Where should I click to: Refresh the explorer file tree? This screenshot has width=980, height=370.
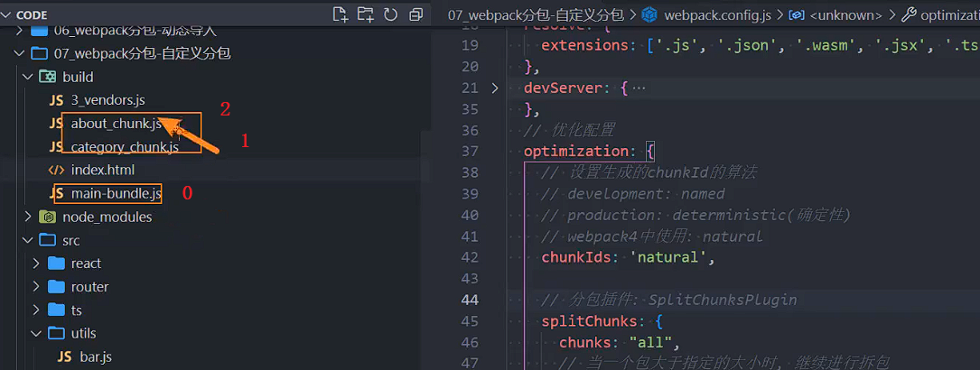(x=391, y=14)
